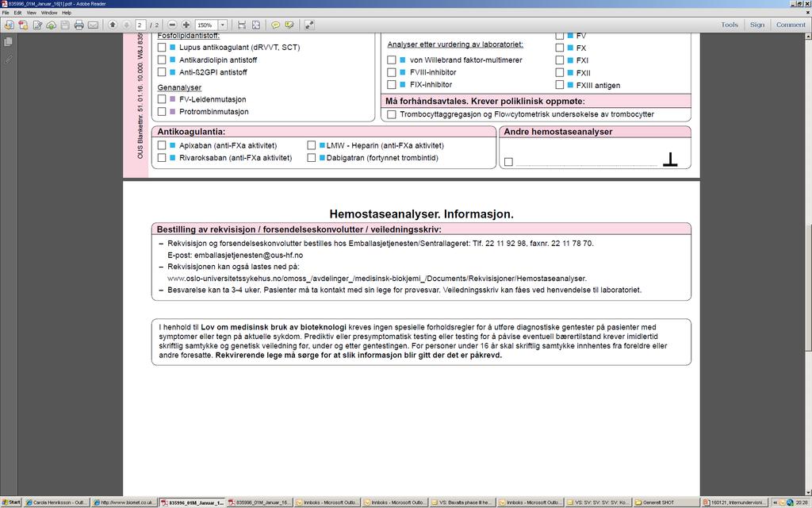Check Lupus antikoagulant (dRVVT, SCT) box
This screenshot has height=508, width=812.
click(162, 47)
